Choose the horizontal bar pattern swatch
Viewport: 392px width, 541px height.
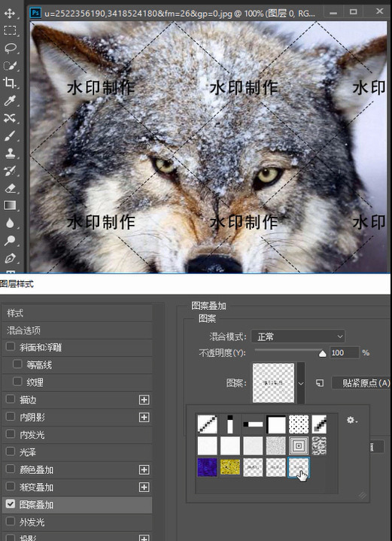coord(253,424)
